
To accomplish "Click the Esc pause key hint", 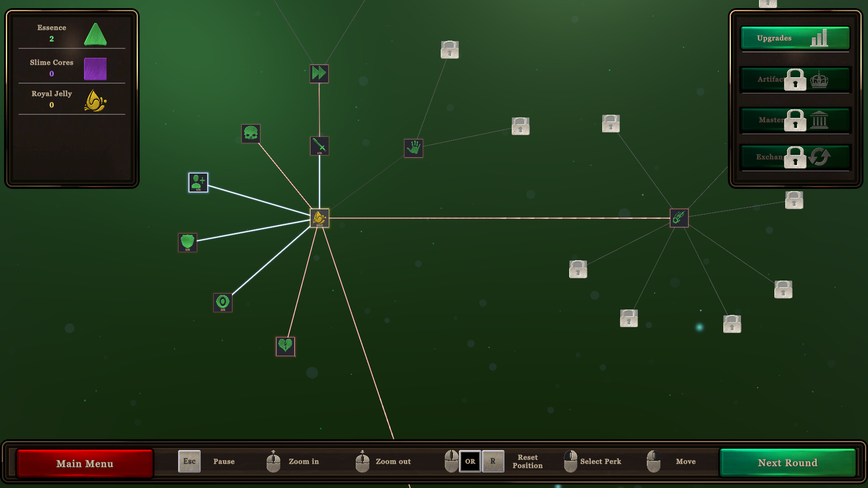I will (189, 461).
